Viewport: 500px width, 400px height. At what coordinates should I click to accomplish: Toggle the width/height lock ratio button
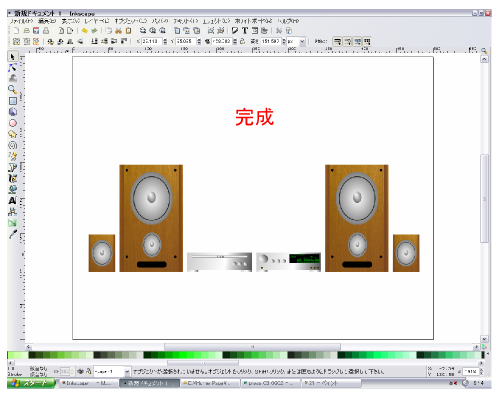point(242,41)
